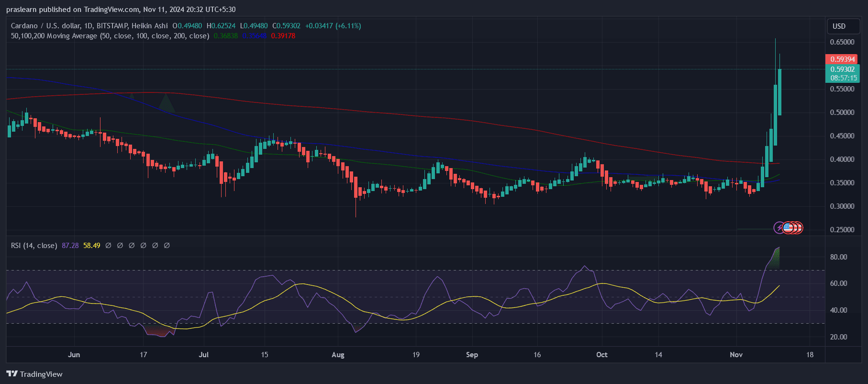Click the Aug date label on time axis
Screen dimensions: 868x384
point(338,355)
